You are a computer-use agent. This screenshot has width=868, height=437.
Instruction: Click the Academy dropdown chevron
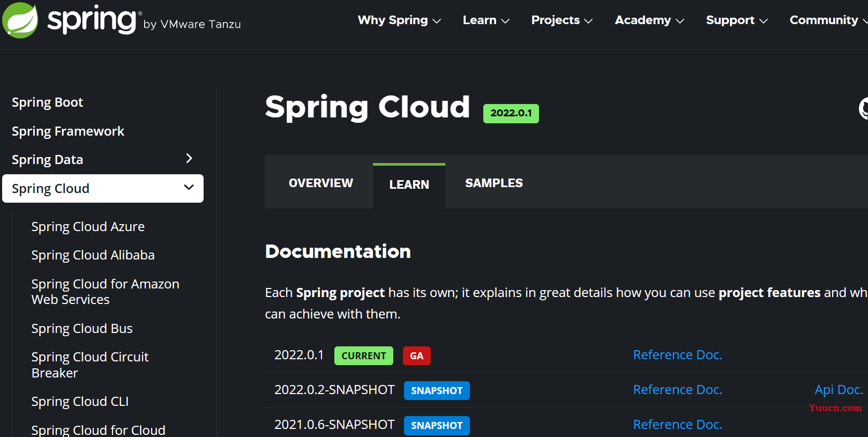pyautogui.click(x=680, y=21)
